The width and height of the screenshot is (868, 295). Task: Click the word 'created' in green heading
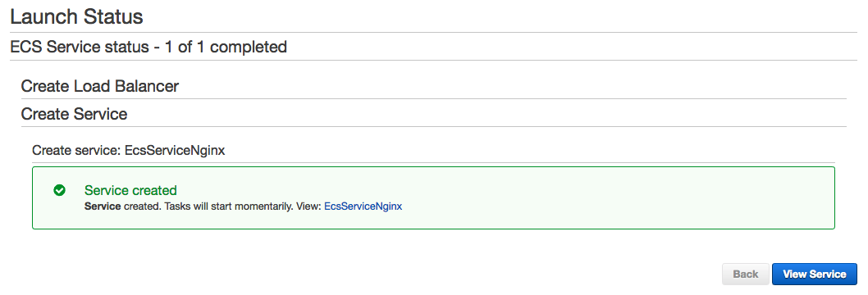154,191
